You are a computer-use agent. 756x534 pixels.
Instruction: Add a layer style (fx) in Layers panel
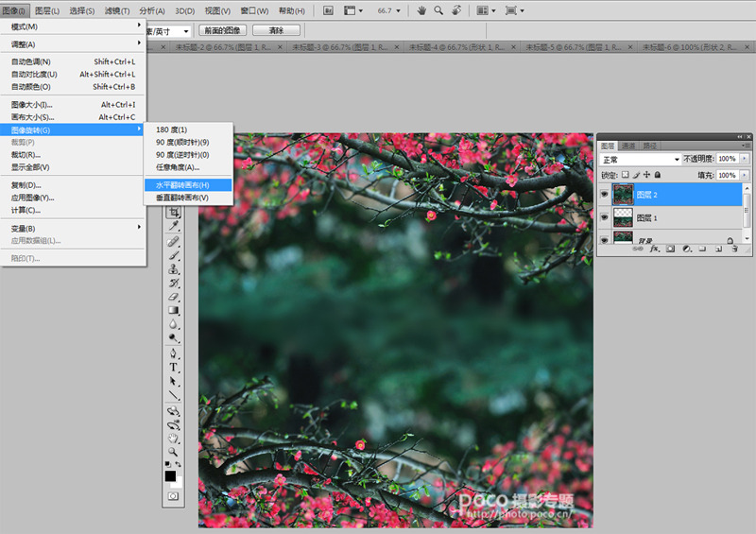point(654,249)
